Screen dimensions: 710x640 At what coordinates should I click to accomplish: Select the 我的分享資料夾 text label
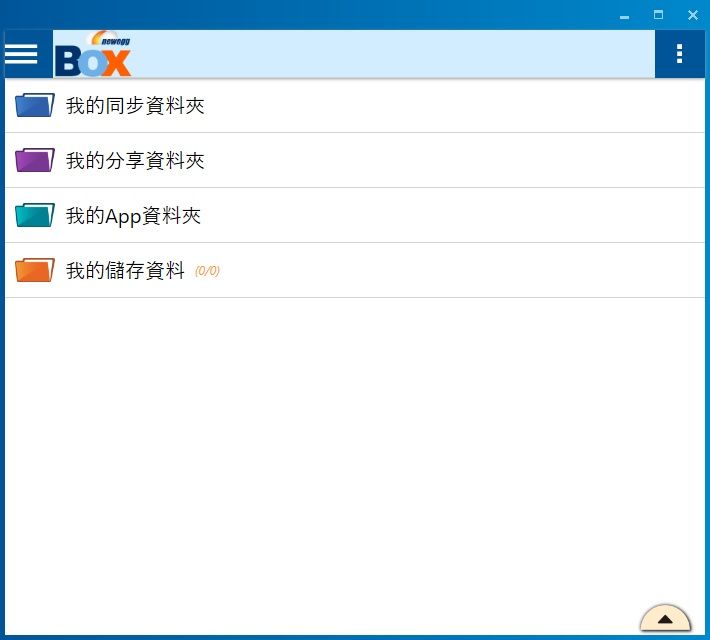tap(135, 160)
